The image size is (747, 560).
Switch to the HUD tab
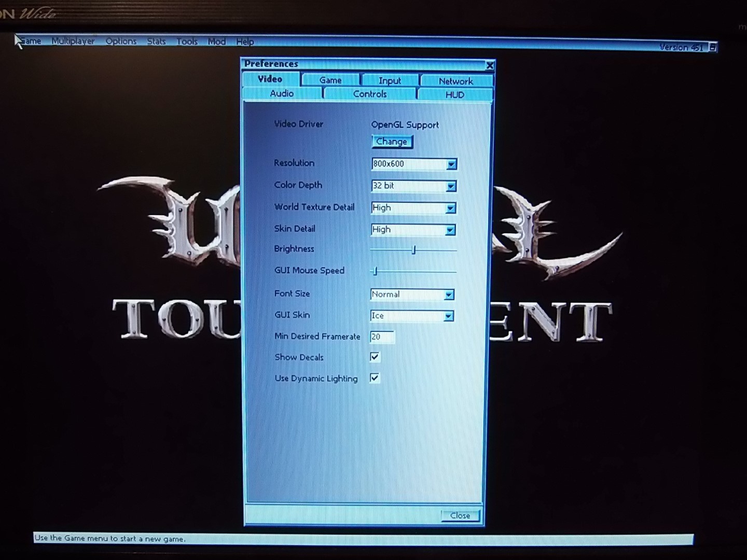(x=455, y=94)
